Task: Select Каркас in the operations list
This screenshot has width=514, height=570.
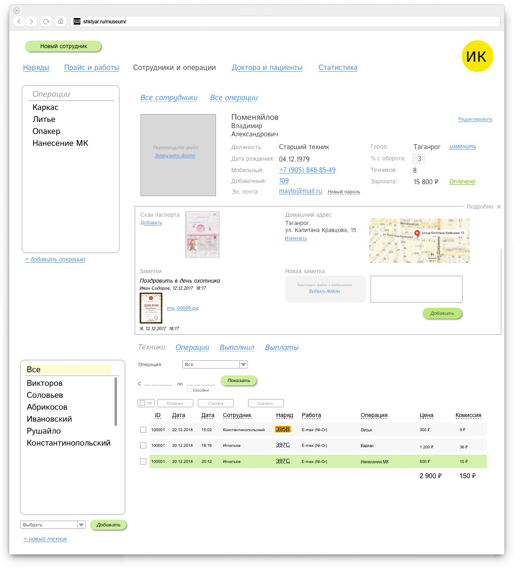Action: click(45, 107)
